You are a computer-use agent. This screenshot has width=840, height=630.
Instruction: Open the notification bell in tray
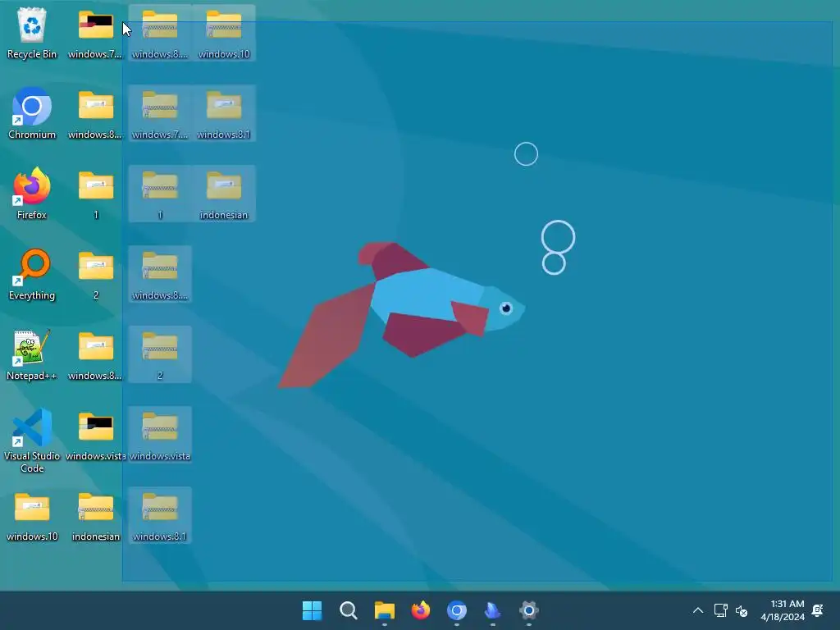pos(818,610)
